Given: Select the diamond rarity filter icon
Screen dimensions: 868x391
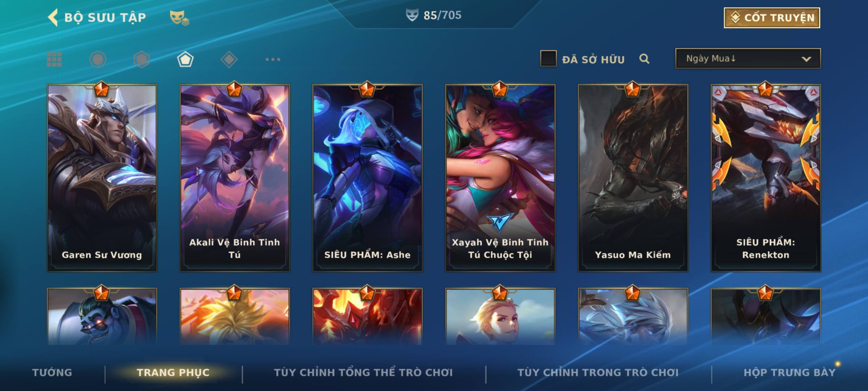Looking at the screenshot, I should click(229, 59).
